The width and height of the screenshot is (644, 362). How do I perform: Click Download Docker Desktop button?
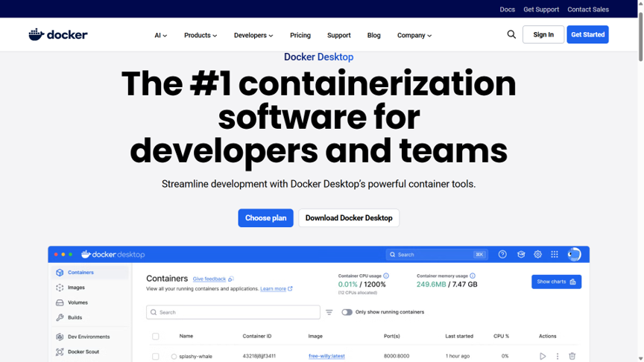point(349,218)
